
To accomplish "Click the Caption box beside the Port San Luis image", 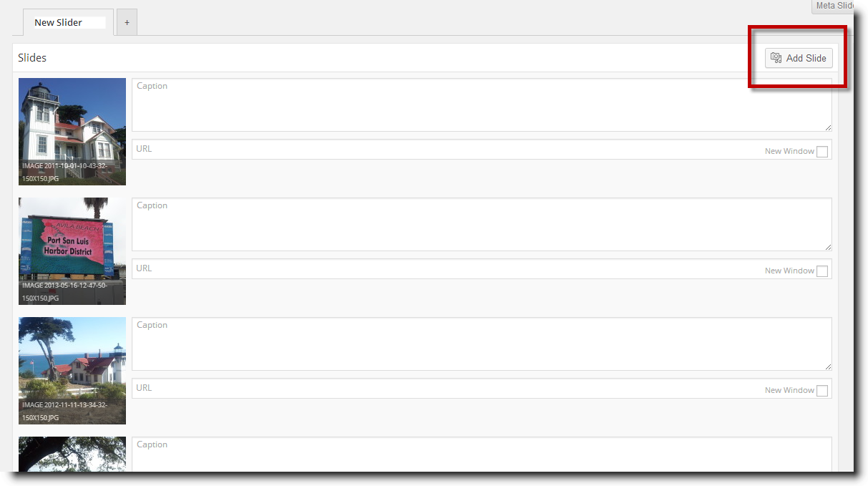I will click(x=482, y=224).
